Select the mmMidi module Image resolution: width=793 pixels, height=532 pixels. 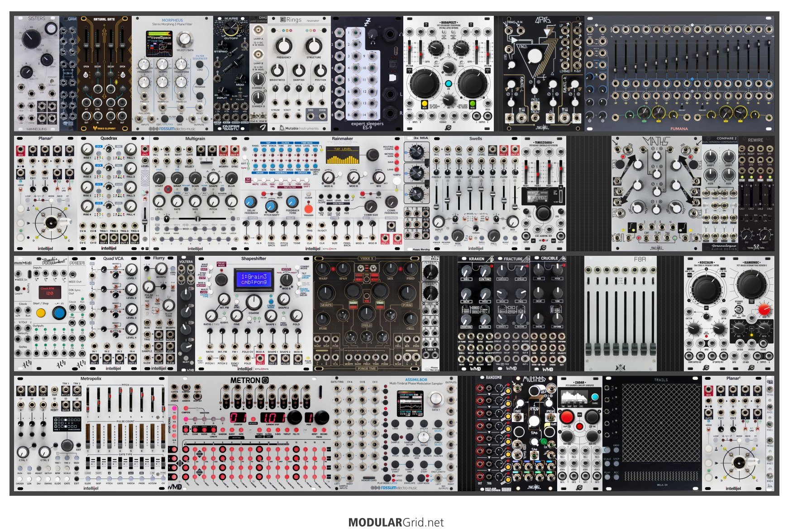23,313
